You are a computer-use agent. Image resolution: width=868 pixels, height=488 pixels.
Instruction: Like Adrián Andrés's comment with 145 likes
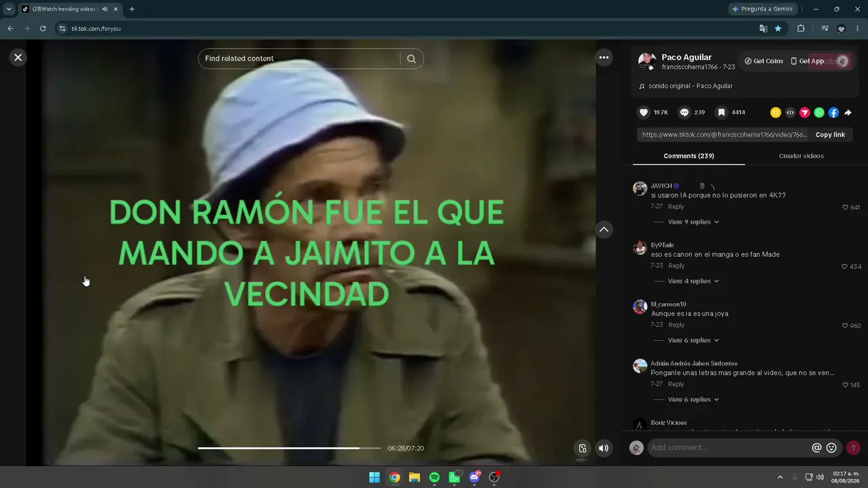pyautogui.click(x=845, y=385)
